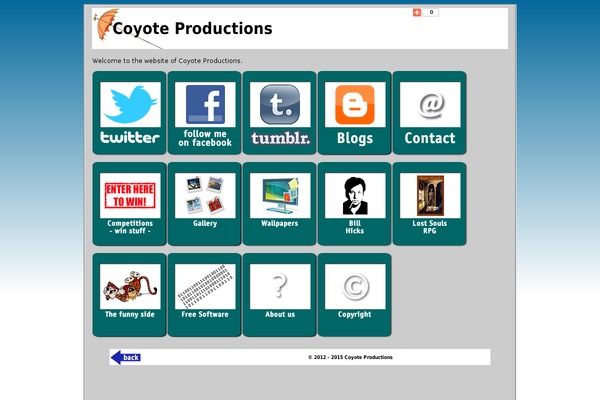Viewport: 600px width, 400px height.
Task: Open the Lost Souls RPG tile
Action: 430,203
